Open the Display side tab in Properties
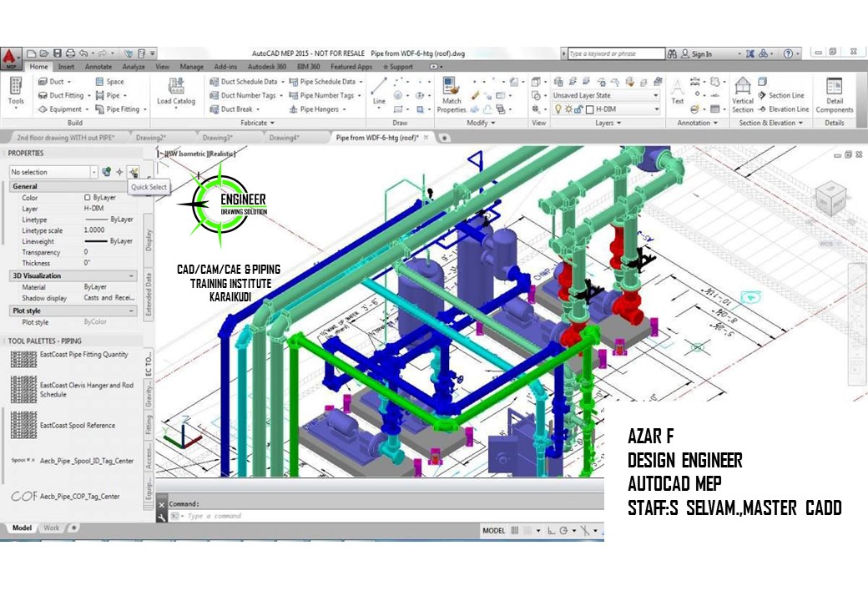Viewport: 868px width, 601px height. pyautogui.click(x=149, y=240)
